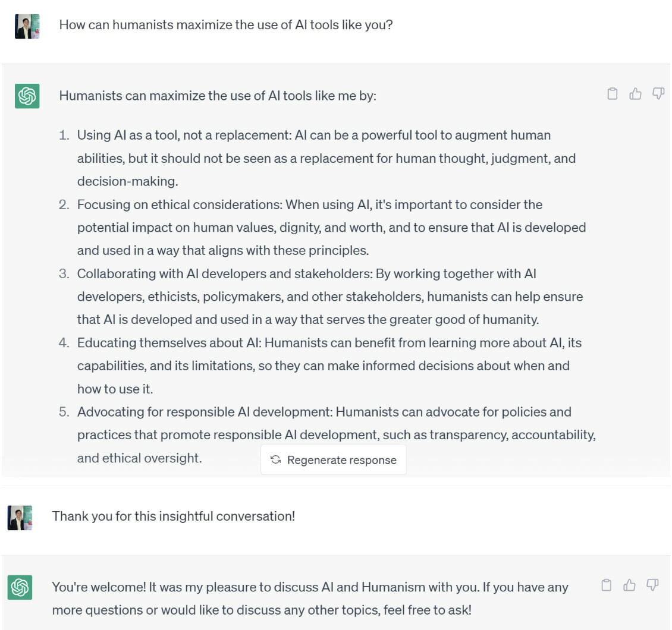This screenshot has width=672, height=630.
Task: Click the circular arrows regenerate icon
Action: coord(275,459)
